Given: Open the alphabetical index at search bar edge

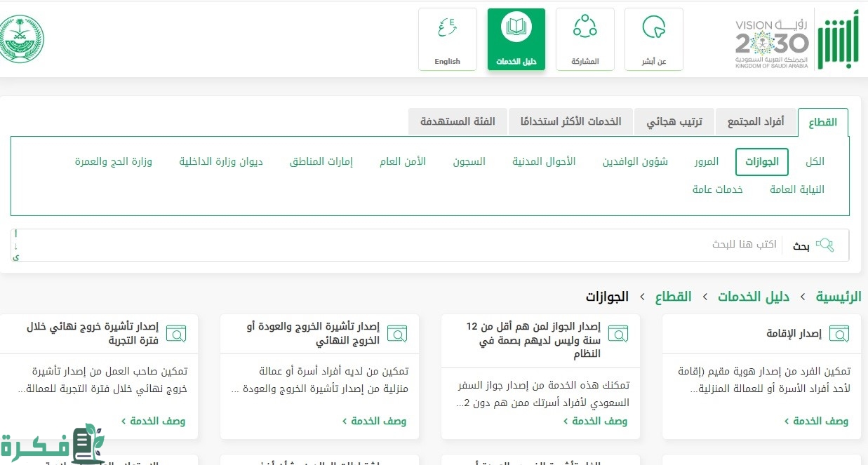Looking at the screenshot, I should coord(16,245).
